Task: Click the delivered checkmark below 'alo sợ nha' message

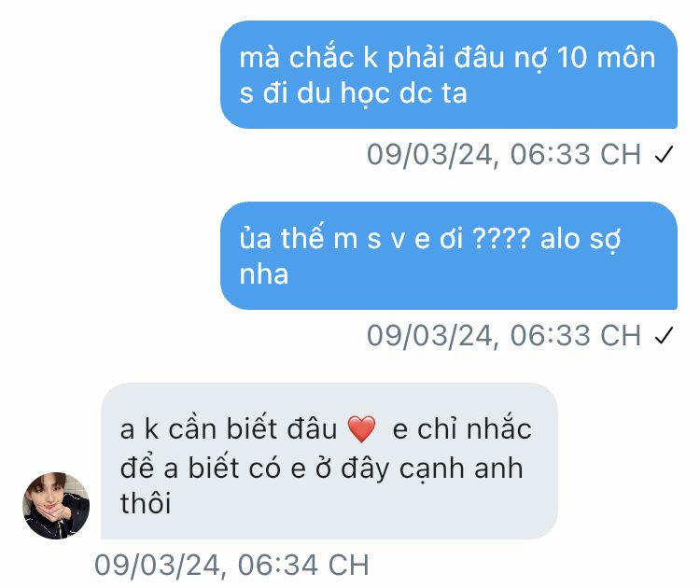Action: tap(664, 336)
